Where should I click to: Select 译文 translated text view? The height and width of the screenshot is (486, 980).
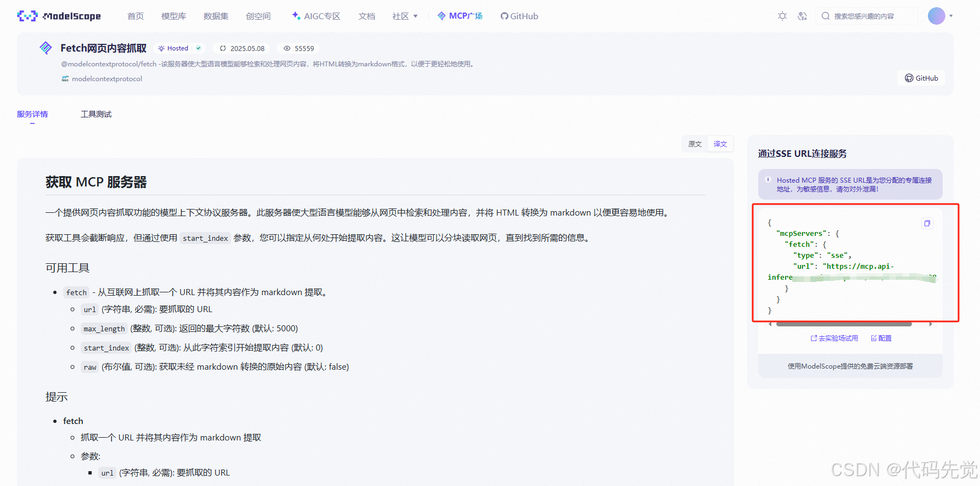(x=720, y=144)
